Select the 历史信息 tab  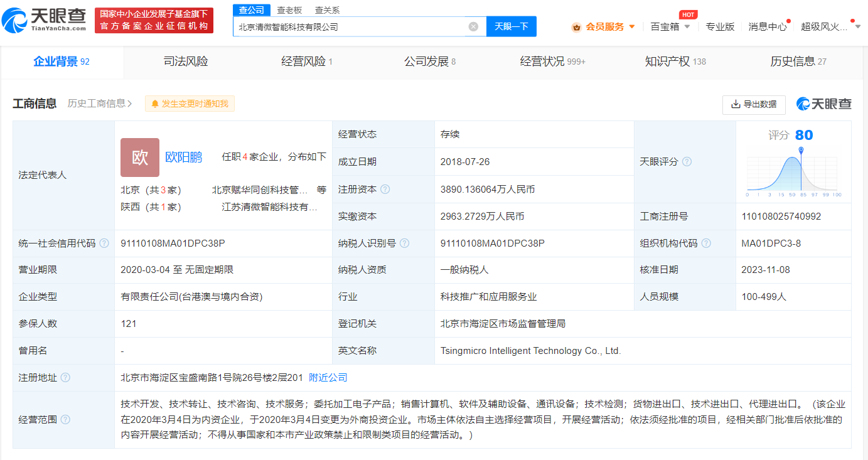click(x=798, y=62)
